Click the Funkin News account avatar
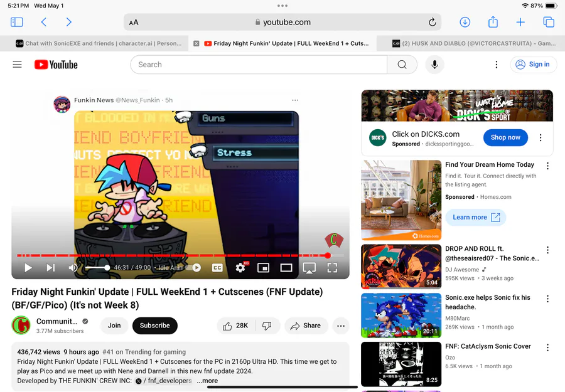 [x=62, y=104]
